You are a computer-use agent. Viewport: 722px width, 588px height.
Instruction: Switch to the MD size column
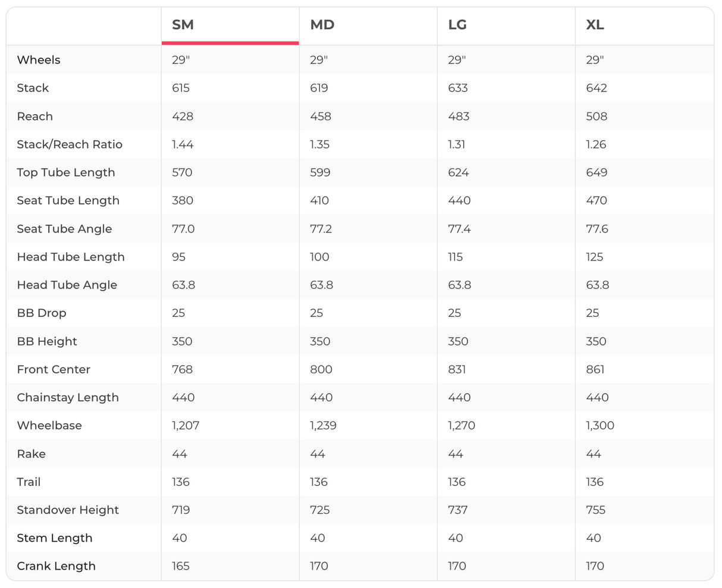322,25
